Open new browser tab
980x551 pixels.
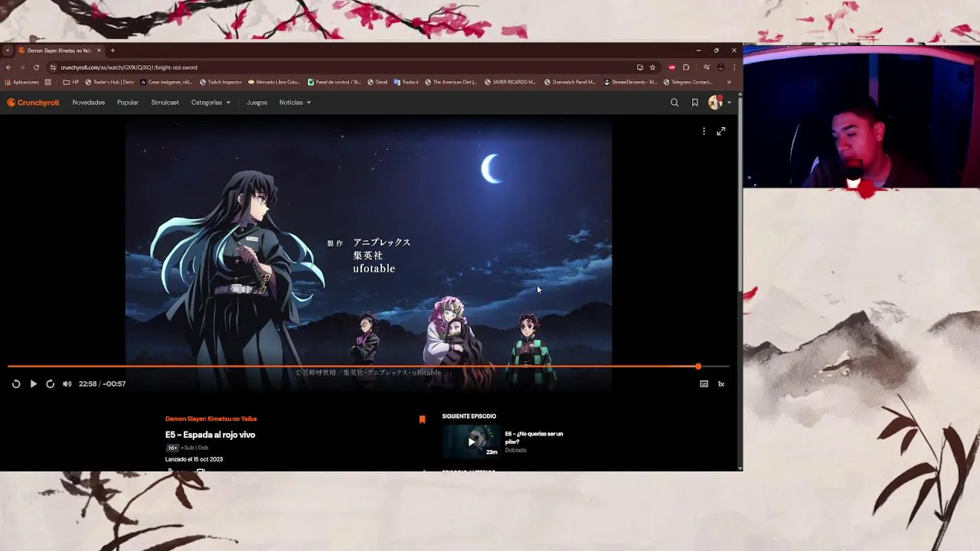[x=113, y=51]
